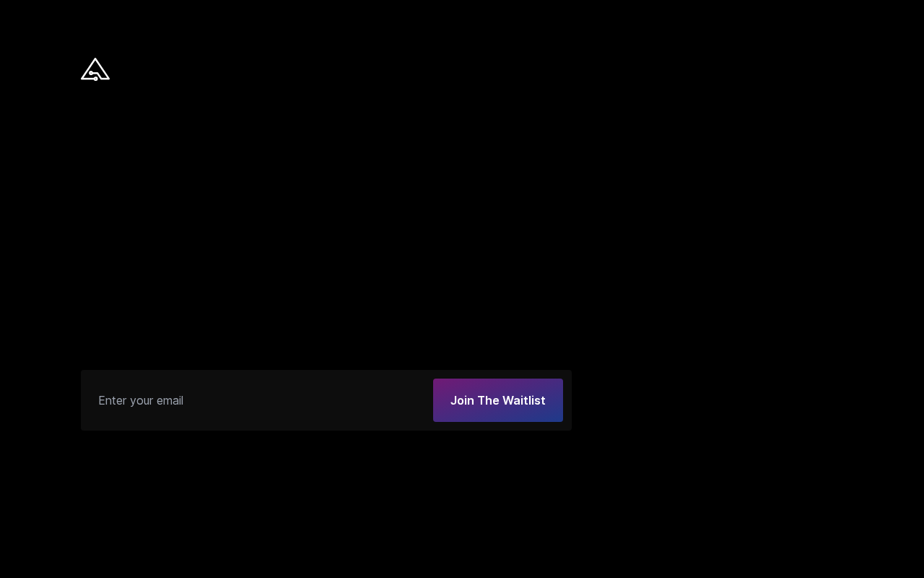Screen dimensions: 924x578
Task: Open the site logo with circuit line
Action: tap(95, 69)
